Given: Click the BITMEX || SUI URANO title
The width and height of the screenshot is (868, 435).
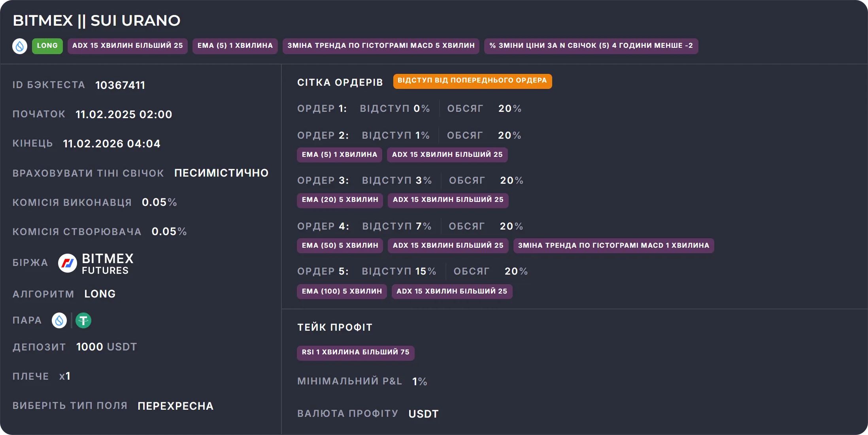Looking at the screenshot, I should (96, 20).
